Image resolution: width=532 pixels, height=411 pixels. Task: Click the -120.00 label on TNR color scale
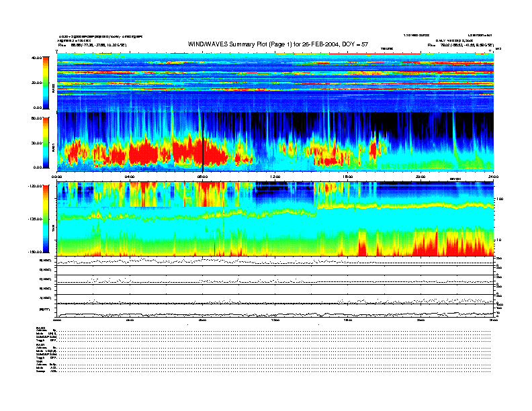coord(34,186)
